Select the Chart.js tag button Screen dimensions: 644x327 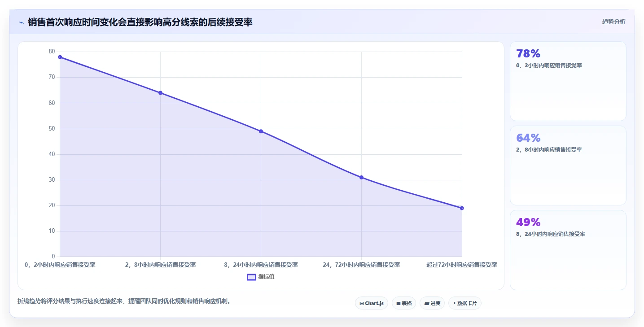point(372,303)
